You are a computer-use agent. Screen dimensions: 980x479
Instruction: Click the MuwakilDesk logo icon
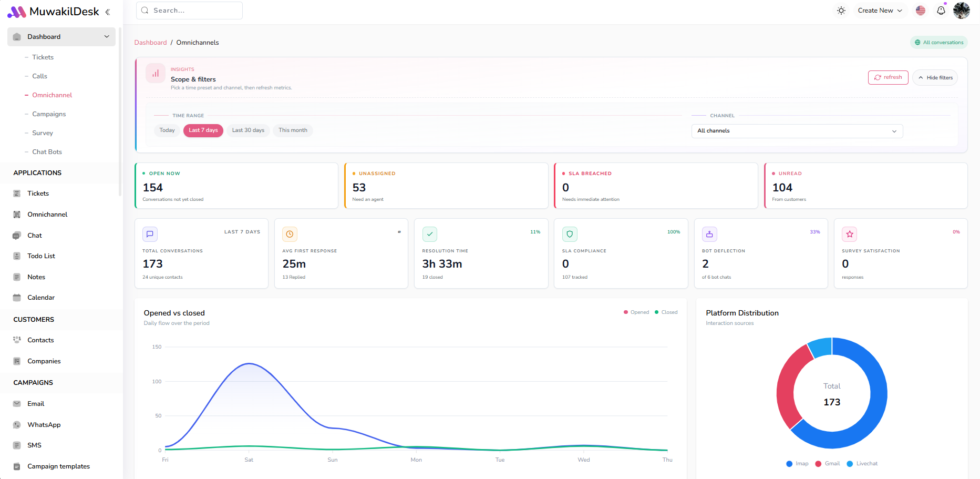(17, 12)
